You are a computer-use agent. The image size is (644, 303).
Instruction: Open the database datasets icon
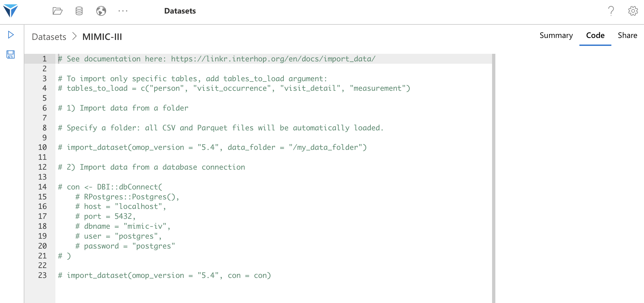point(79,11)
